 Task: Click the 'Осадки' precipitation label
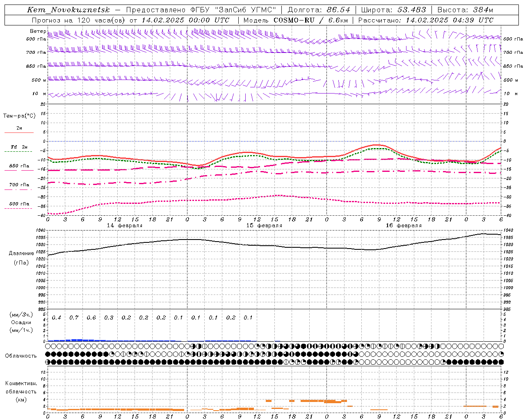(21, 322)
